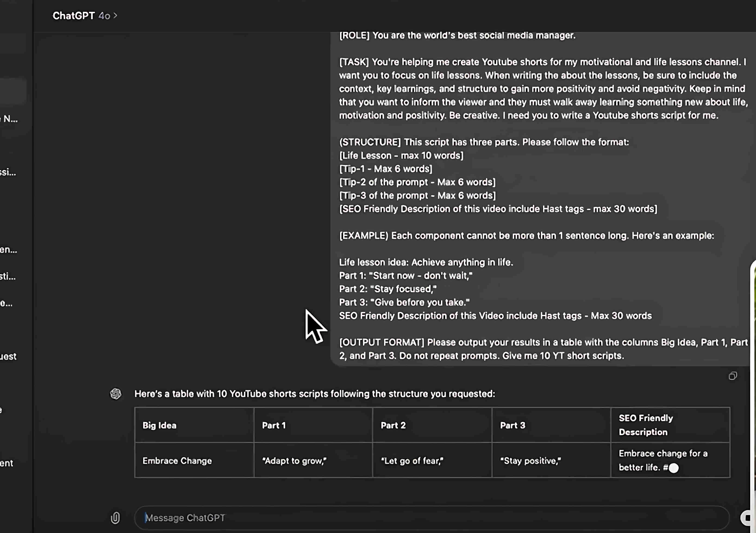756x533 pixels.
Task: Select the 'Part 2' column header
Action: pyautogui.click(x=432, y=425)
